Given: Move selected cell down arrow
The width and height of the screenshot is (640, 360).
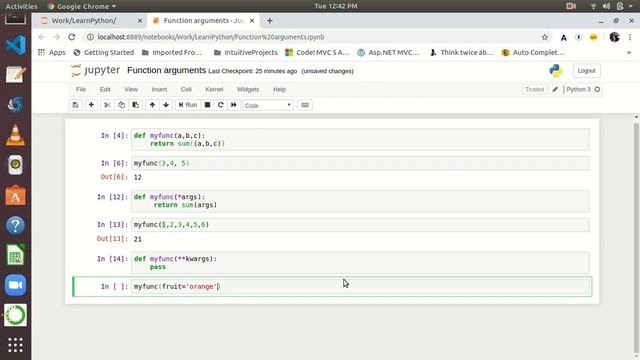Looking at the screenshot, I should (166, 105).
